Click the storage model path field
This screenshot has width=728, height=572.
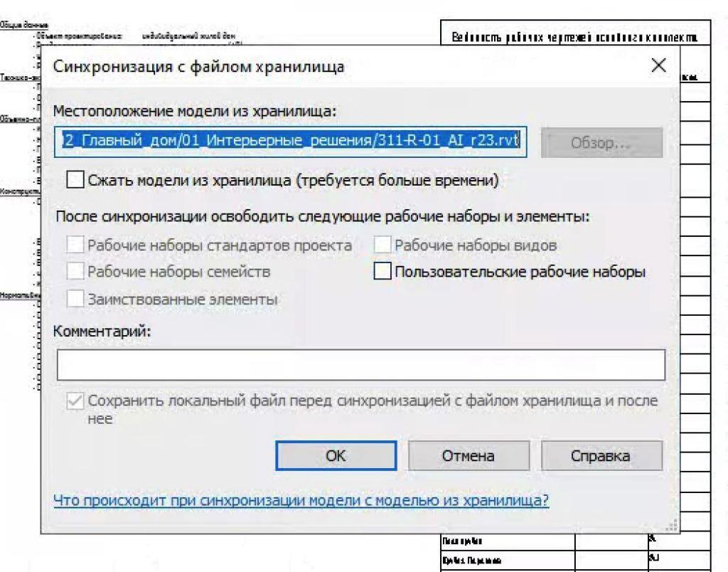pyautogui.click(x=291, y=141)
